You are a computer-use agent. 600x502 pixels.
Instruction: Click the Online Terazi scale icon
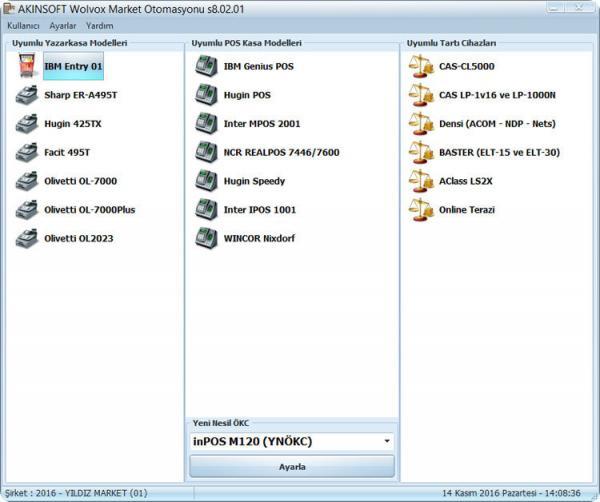coord(421,210)
